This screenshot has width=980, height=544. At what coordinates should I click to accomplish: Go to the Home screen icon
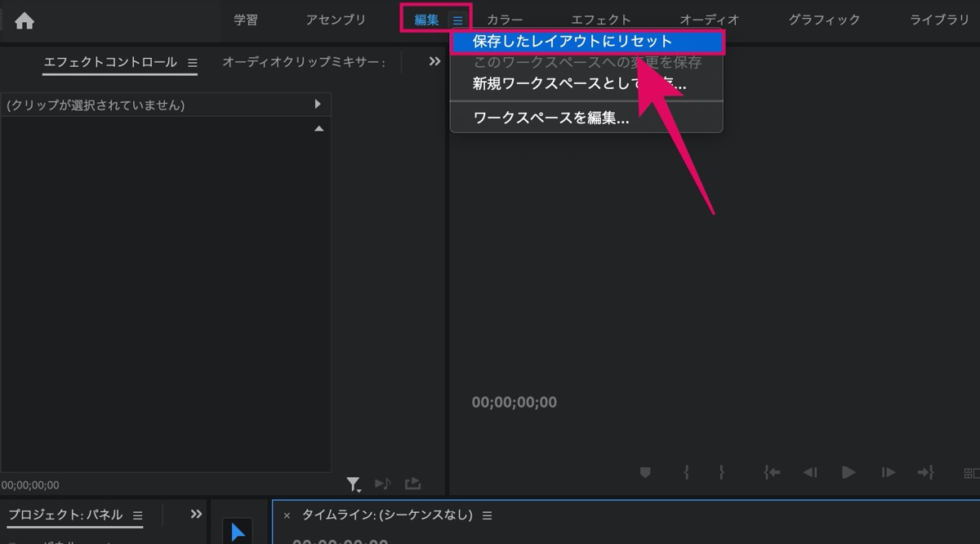tap(24, 21)
